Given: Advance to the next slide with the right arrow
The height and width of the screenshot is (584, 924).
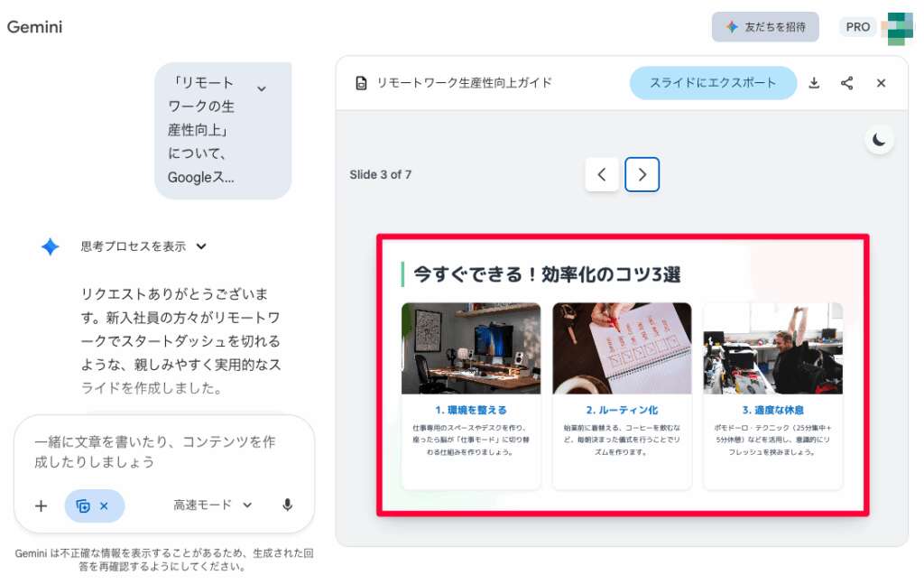Looking at the screenshot, I should (x=642, y=174).
